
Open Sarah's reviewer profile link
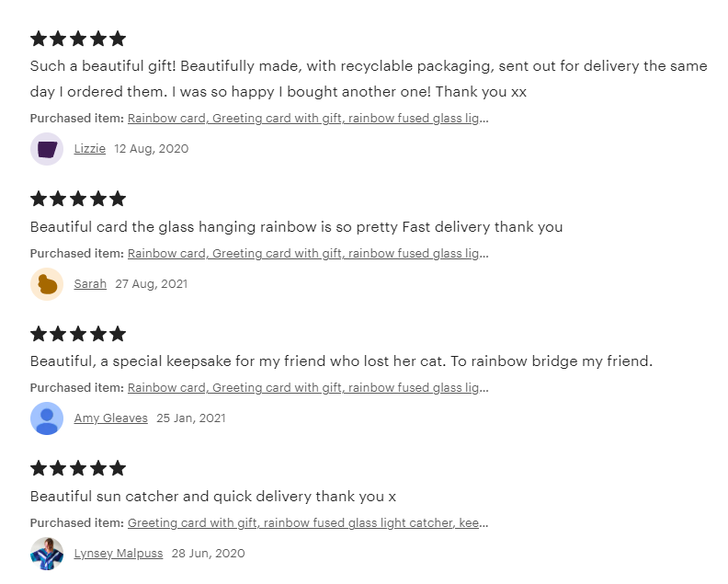coord(90,284)
